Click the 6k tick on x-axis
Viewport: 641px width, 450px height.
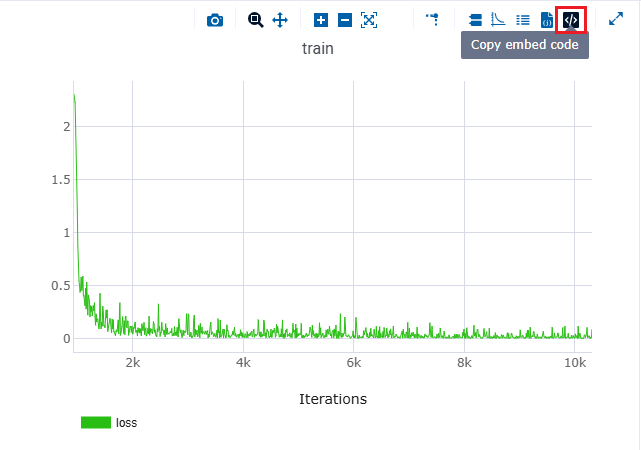click(353, 362)
